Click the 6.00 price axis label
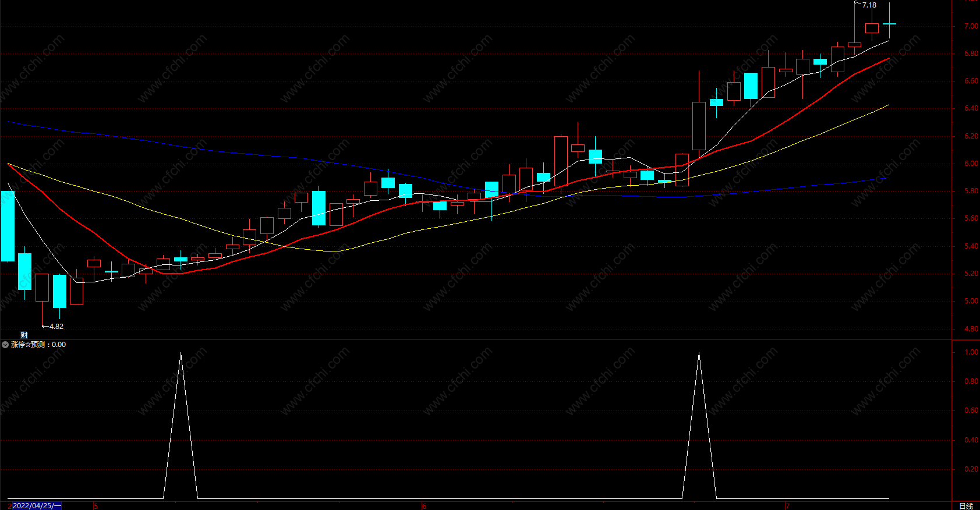980x510 pixels. tap(971, 164)
